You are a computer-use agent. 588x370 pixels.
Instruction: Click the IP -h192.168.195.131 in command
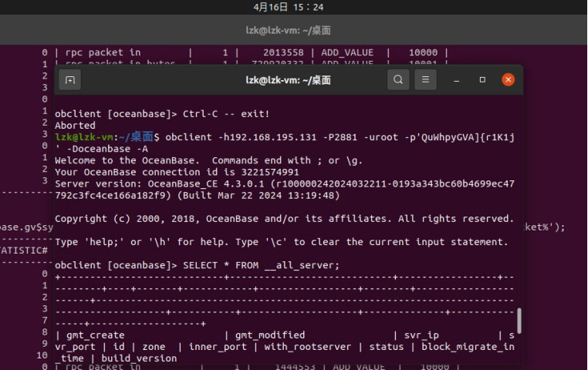click(x=267, y=137)
